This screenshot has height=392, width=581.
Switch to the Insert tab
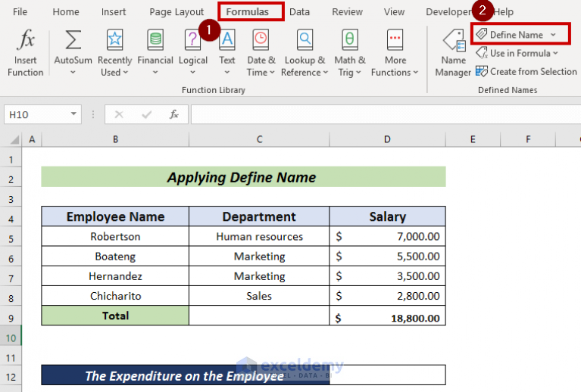pos(114,12)
